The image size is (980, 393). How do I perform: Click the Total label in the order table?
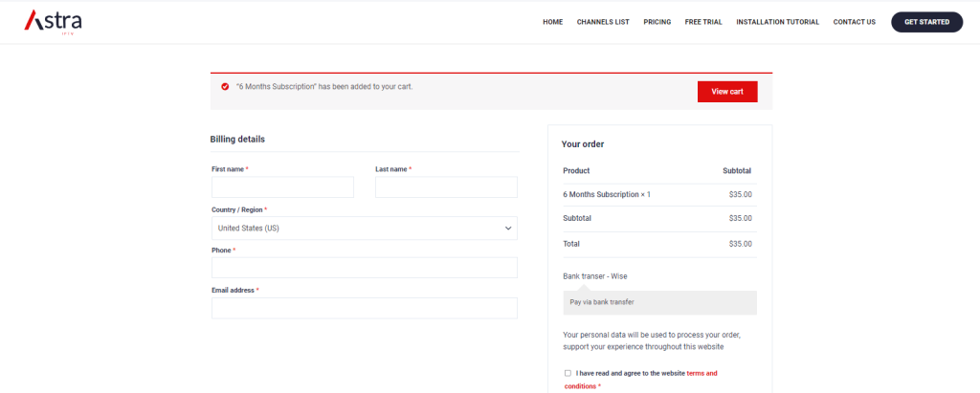click(571, 244)
